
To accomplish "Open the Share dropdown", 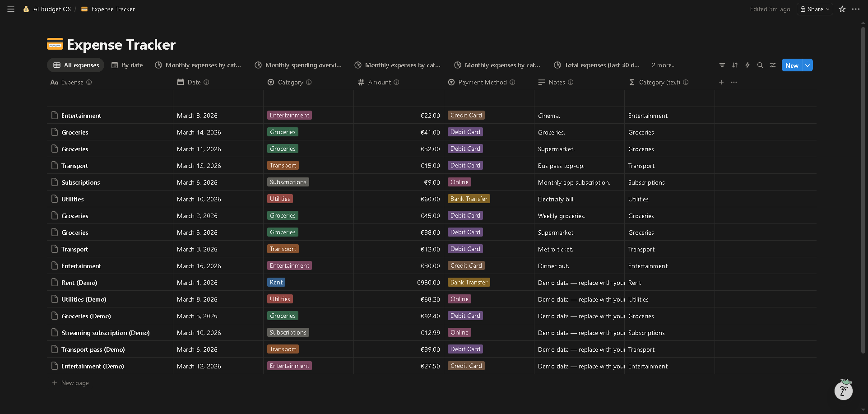I will pos(815,9).
